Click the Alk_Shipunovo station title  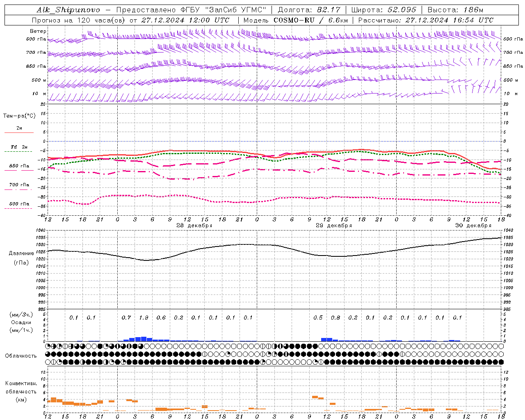68,10
